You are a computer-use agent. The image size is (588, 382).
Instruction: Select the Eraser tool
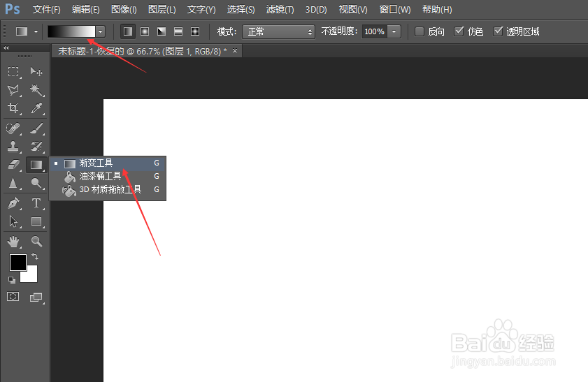13,164
